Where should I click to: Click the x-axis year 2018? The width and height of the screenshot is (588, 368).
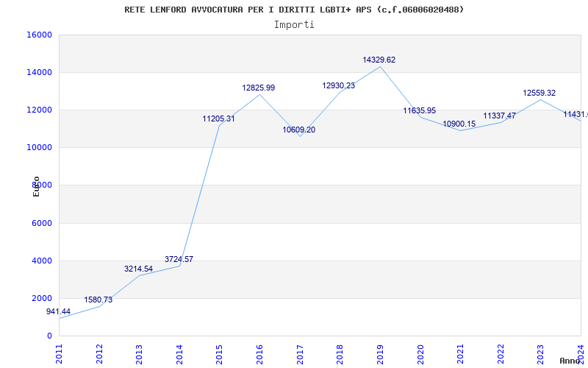340,355
